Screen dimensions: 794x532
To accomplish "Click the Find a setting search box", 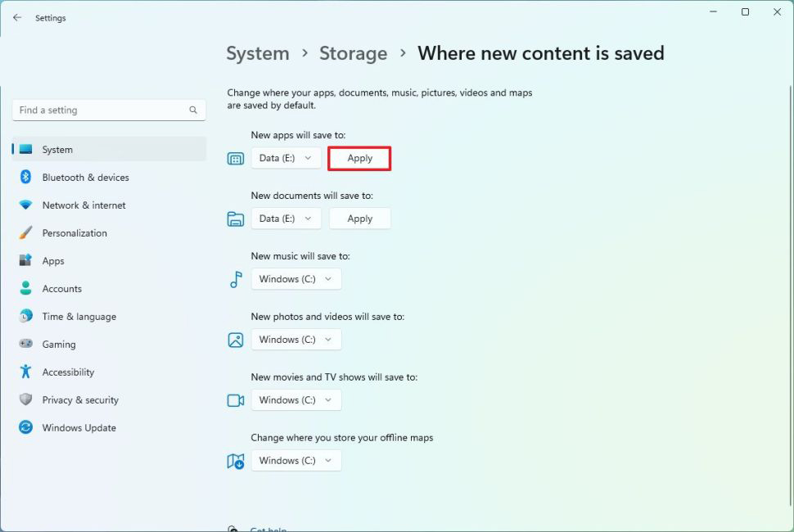I will [102, 110].
